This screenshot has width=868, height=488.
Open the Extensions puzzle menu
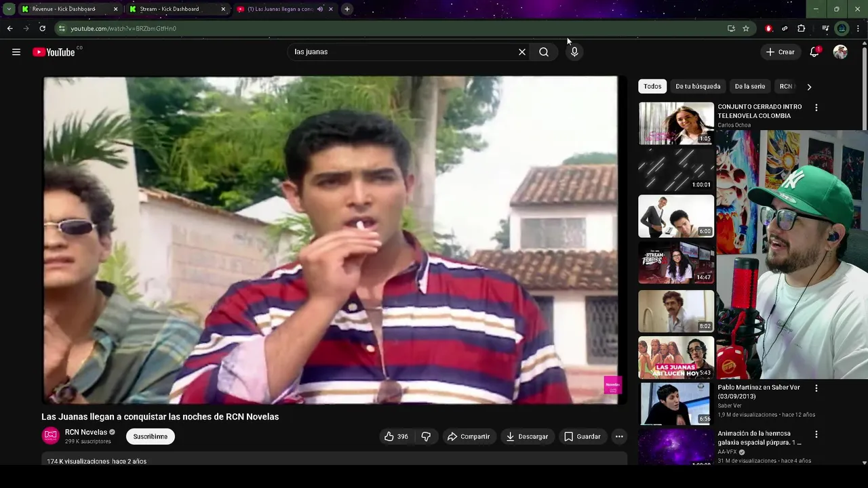pos(802,28)
